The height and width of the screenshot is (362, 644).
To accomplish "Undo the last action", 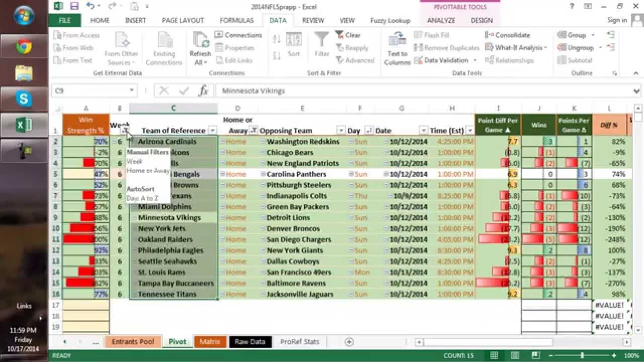I will pos(90,7).
